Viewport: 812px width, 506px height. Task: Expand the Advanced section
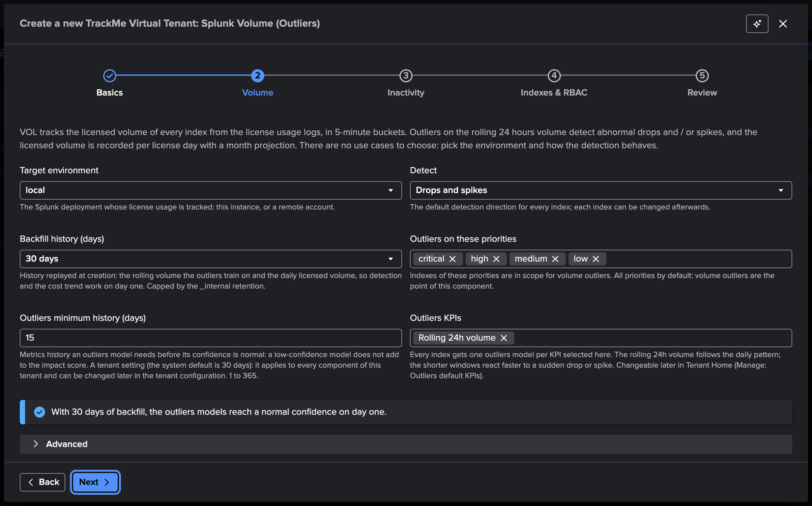click(x=406, y=444)
